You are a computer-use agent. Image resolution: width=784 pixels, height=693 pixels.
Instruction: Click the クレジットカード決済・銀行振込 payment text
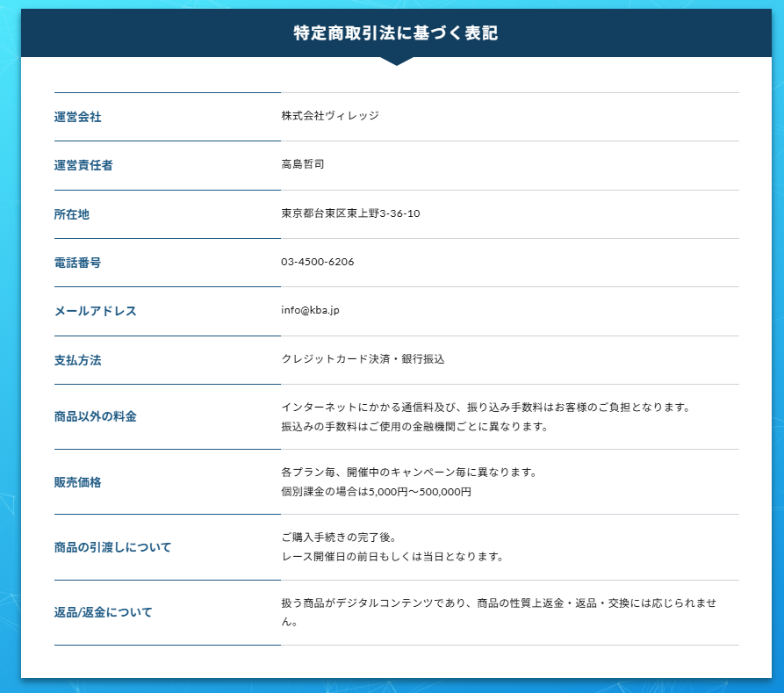click(x=363, y=359)
